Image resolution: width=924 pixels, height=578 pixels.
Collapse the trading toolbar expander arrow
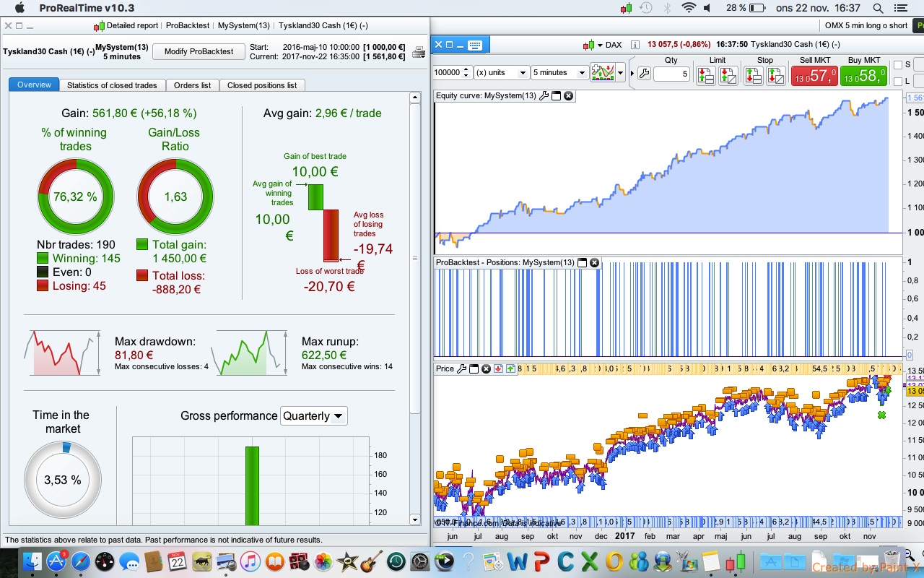coord(632,73)
